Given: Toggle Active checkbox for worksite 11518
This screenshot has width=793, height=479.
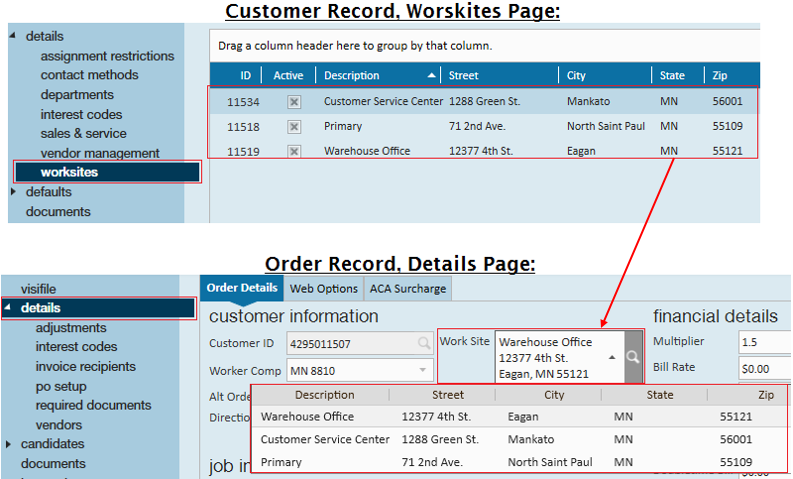Looking at the screenshot, I should pos(294,126).
